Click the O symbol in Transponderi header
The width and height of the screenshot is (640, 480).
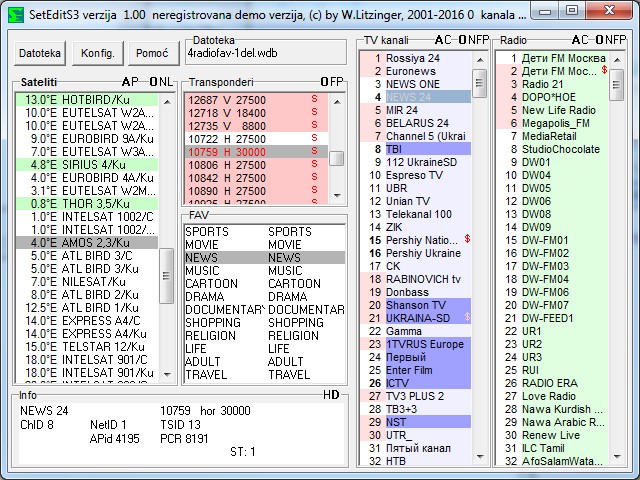324,81
